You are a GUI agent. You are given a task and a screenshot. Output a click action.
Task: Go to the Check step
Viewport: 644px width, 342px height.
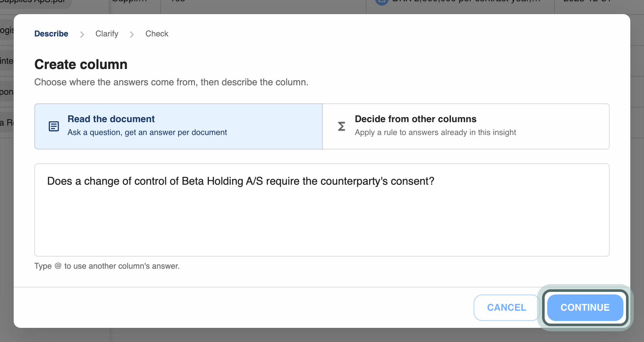coord(157,34)
